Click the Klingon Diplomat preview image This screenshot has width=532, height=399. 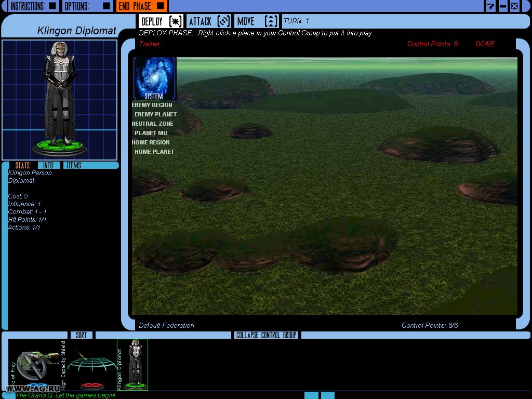60,100
